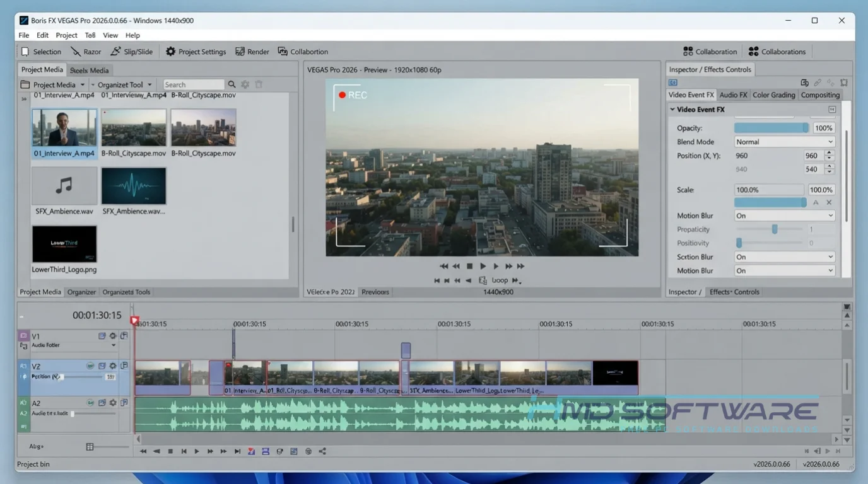868x484 pixels.
Task: Click the share icon in the timeline toolbar
Action: [322, 451]
